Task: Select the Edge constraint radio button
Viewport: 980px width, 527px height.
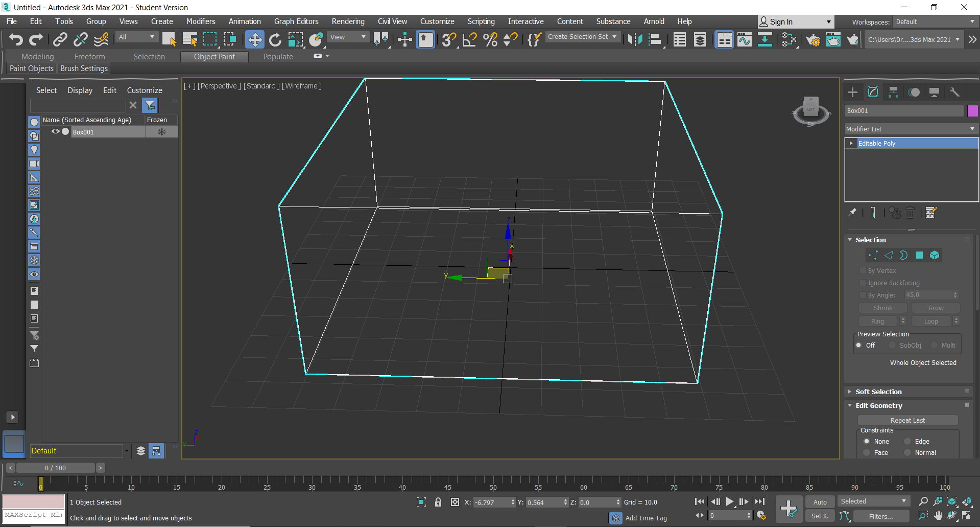Action: click(907, 441)
